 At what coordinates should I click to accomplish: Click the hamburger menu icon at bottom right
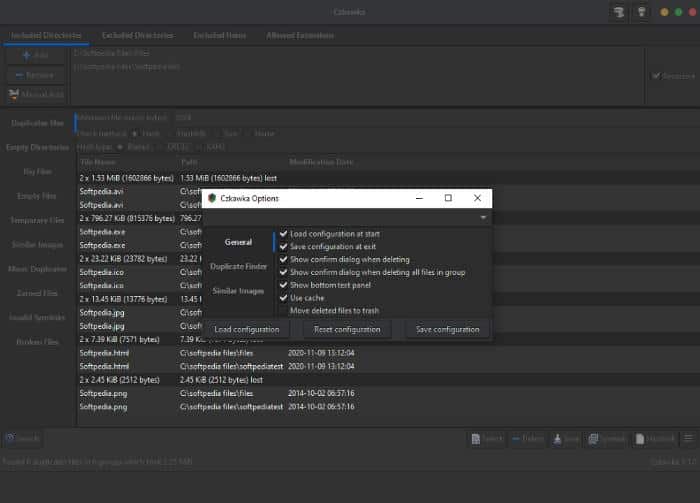pos(688,439)
